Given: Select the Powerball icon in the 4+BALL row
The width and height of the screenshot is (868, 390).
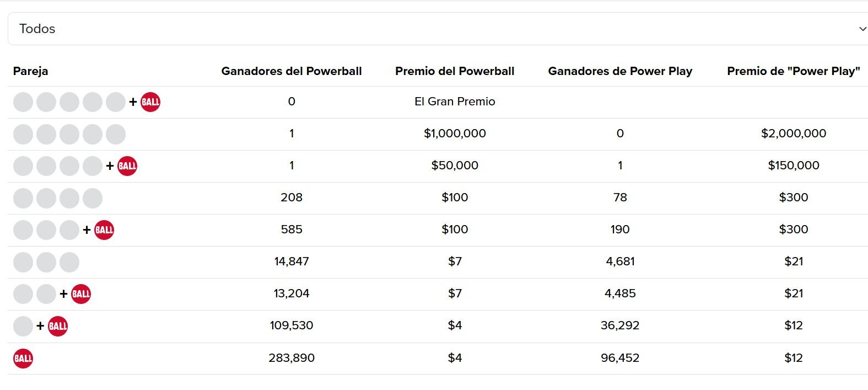Looking at the screenshot, I should click(x=127, y=165).
